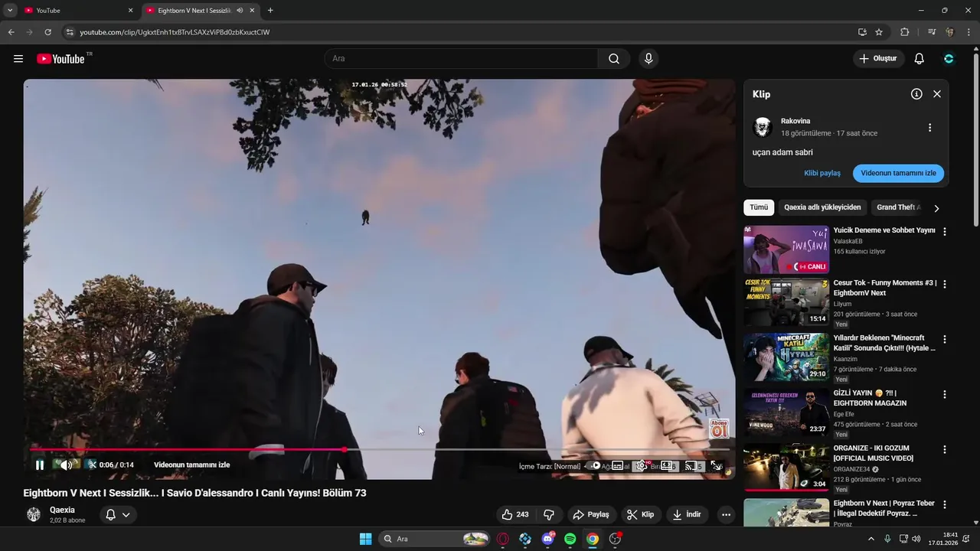This screenshot has height=551, width=980.
Task: Toggle autoplay switch in the player
Action: (594, 465)
